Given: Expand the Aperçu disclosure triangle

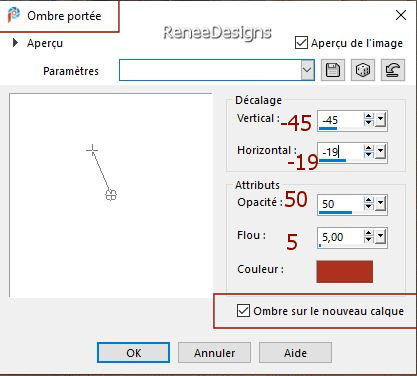Looking at the screenshot, I should (15, 43).
